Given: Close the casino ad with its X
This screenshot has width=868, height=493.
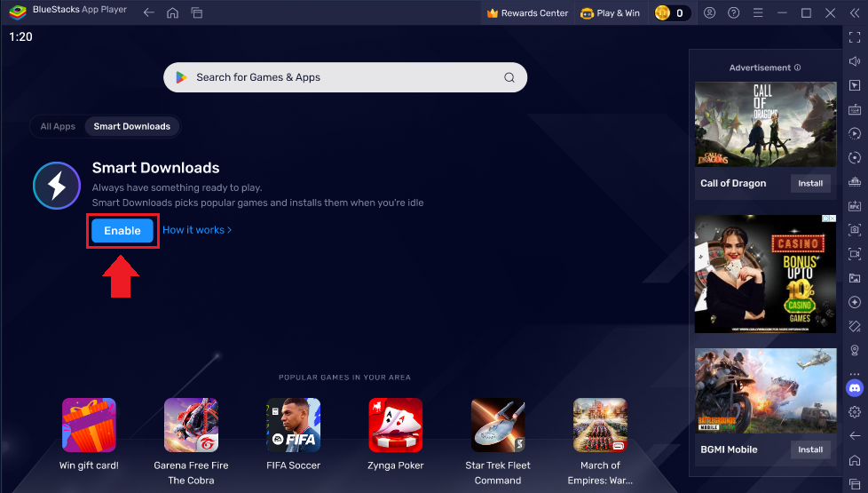Looking at the screenshot, I should tap(832, 219).
